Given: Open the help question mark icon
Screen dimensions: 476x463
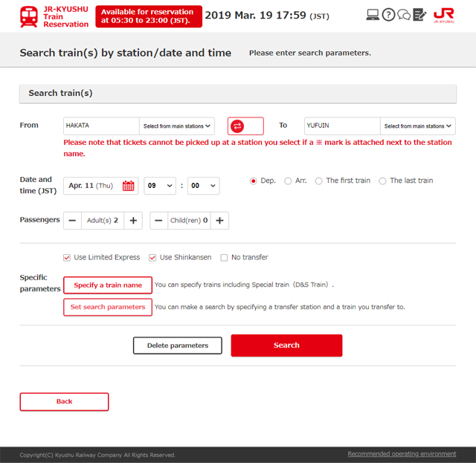Looking at the screenshot, I should [x=388, y=15].
